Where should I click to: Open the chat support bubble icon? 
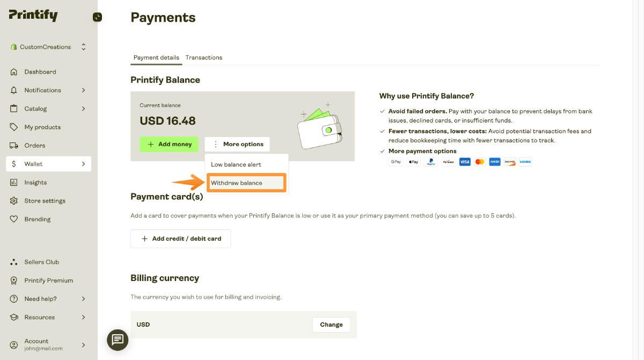(x=117, y=340)
